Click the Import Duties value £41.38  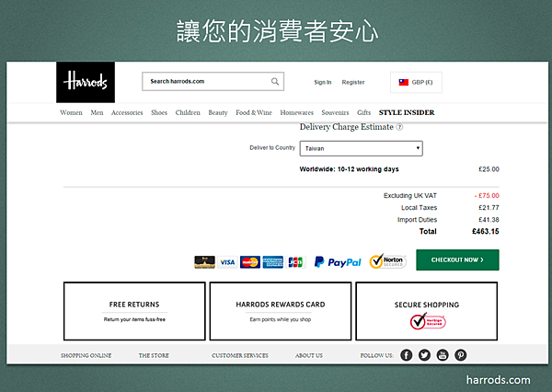[x=489, y=220]
